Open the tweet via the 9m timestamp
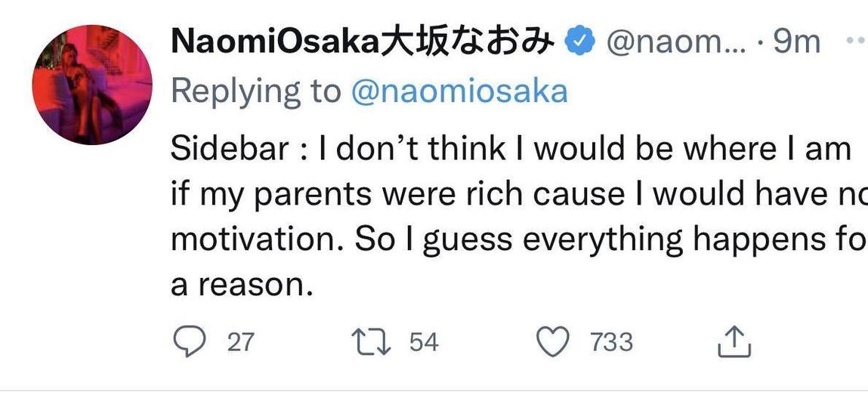The height and width of the screenshot is (407, 868). pyautogui.click(x=797, y=43)
